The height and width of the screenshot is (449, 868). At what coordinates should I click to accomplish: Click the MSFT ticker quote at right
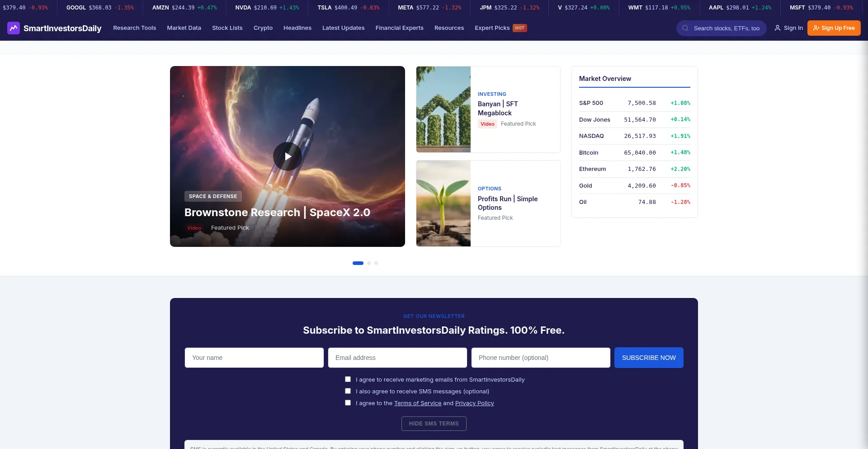click(821, 8)
